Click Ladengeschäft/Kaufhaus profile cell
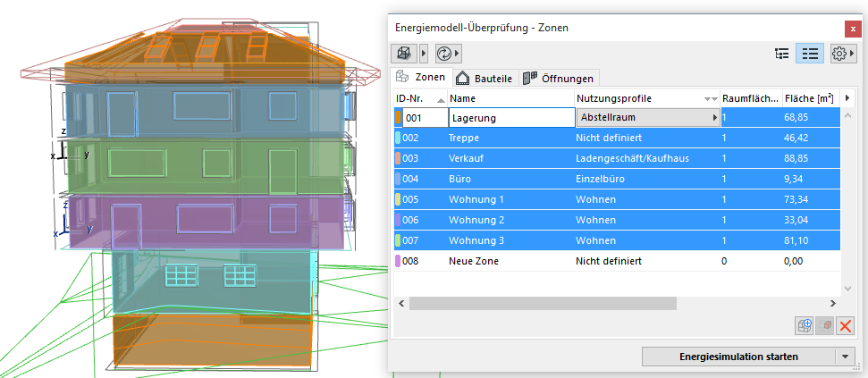Screen dimensions: 868x378 (x=632, y=158)
